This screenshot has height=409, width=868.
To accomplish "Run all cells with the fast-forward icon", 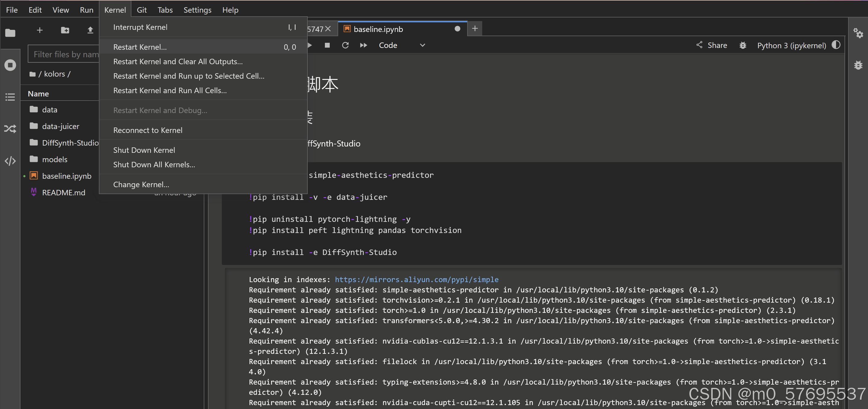I will (x=363, y=45).
